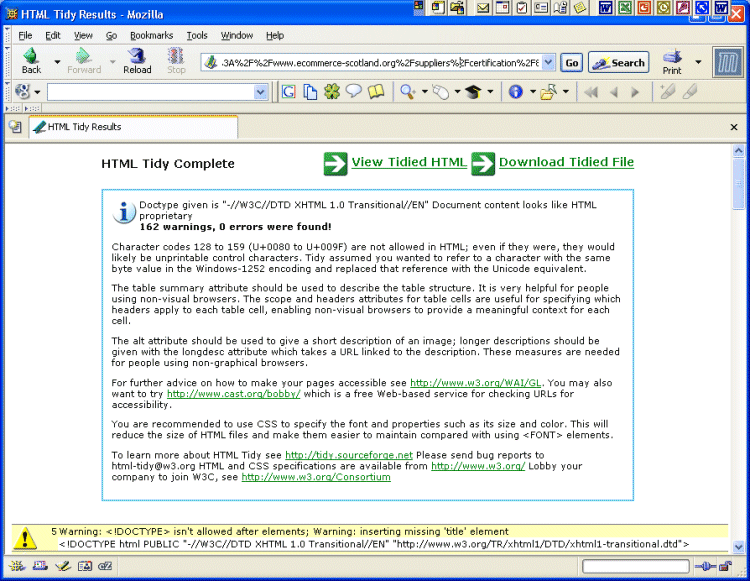Print the page with Print icon

[672, 57]
